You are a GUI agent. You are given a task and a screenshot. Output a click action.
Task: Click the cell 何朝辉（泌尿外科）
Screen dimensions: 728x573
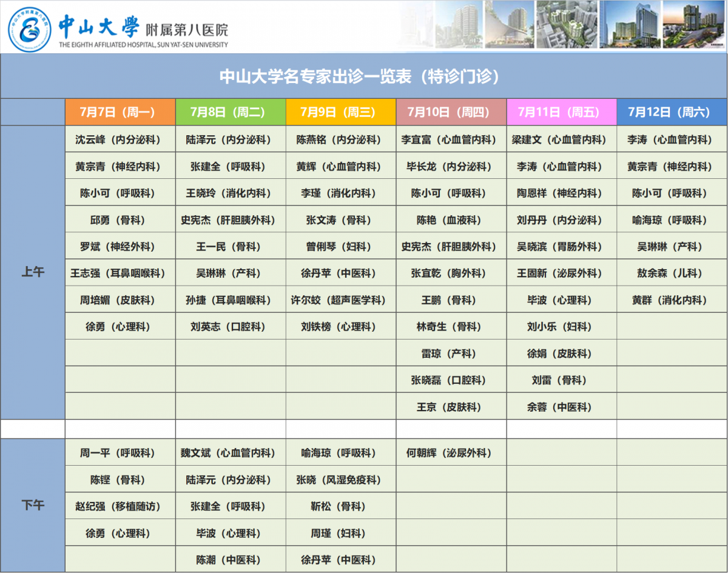coord(451,452)
